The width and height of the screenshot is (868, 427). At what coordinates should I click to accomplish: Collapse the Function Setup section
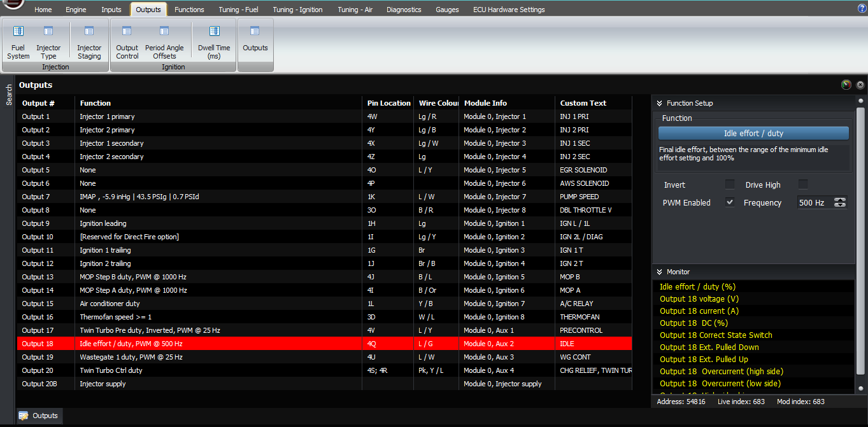(x=660, y=103)
